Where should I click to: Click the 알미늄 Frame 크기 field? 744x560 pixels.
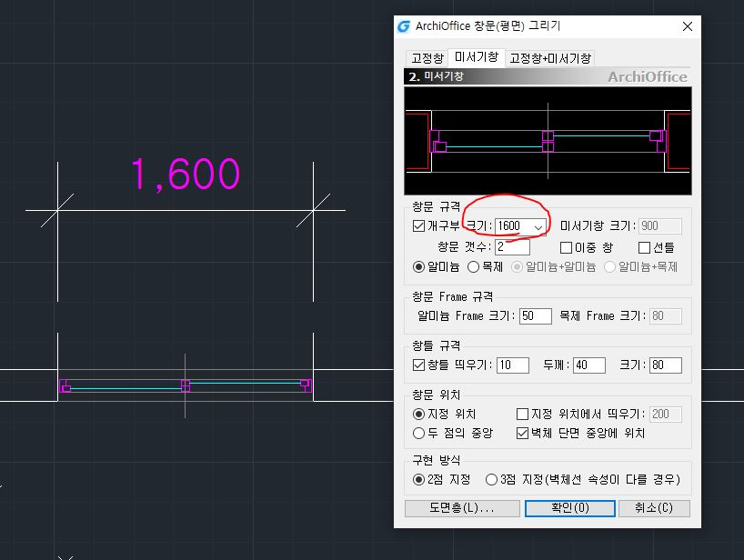535,316
